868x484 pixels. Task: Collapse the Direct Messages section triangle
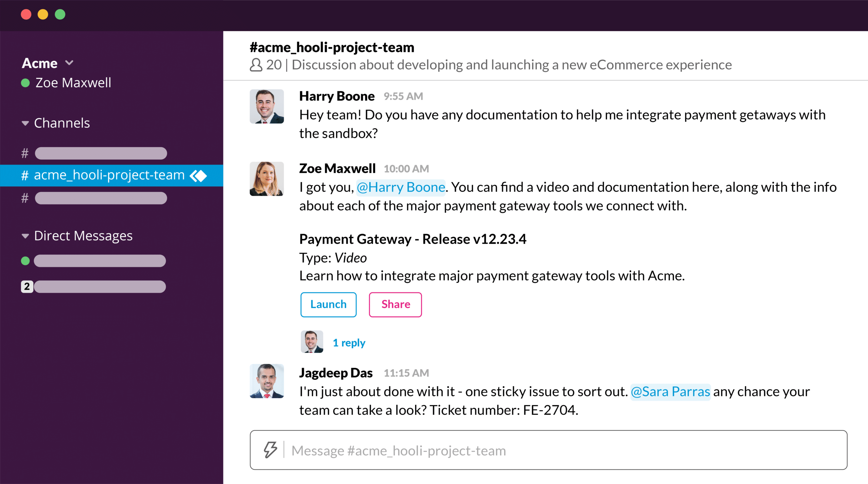click(25, 236)
